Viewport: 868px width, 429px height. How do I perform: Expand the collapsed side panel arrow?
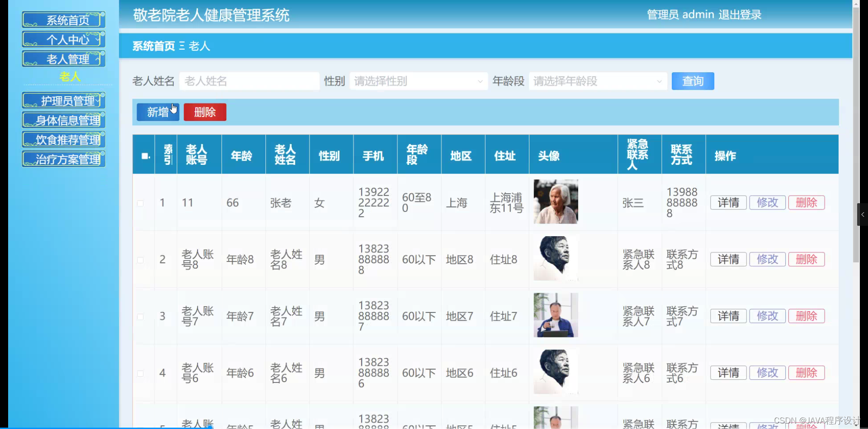pos(863,214)
